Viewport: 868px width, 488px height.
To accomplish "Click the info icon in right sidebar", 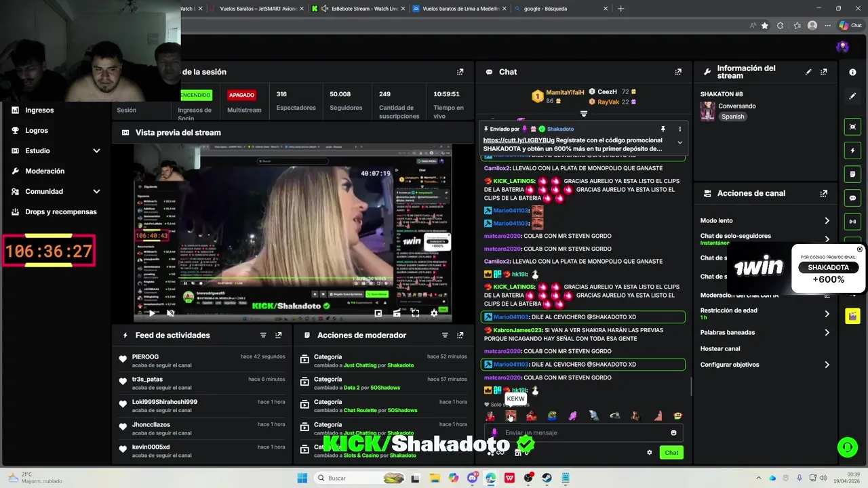I will (852, 72).
